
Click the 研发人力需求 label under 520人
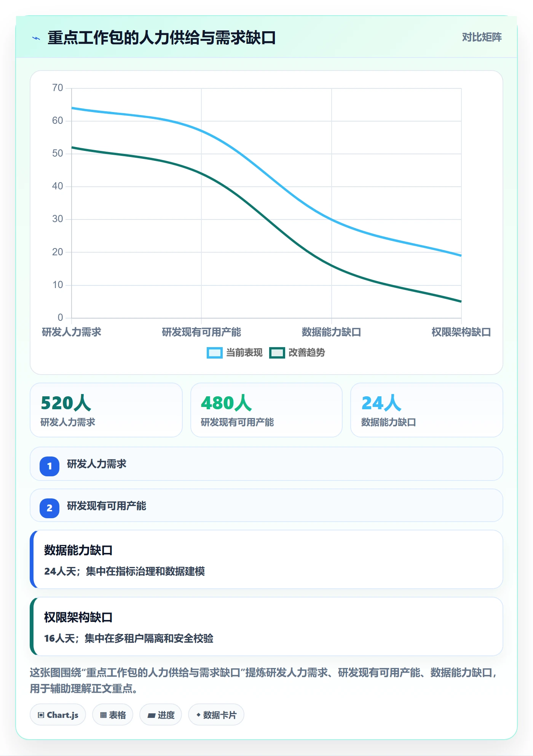[x=68, y=422]
